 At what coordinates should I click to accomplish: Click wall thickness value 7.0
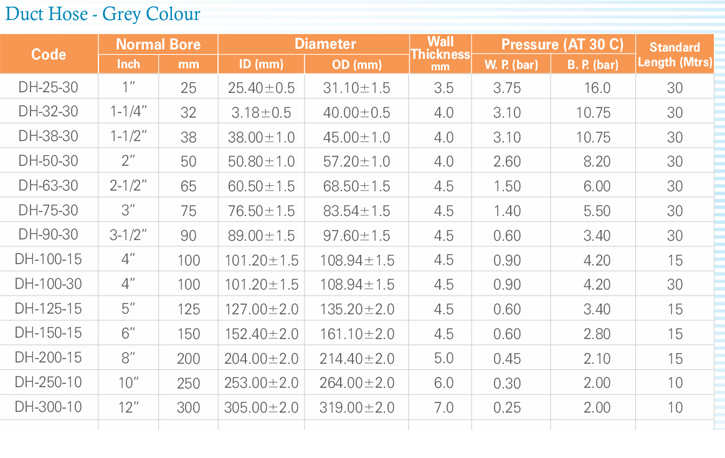click(443, 408)
